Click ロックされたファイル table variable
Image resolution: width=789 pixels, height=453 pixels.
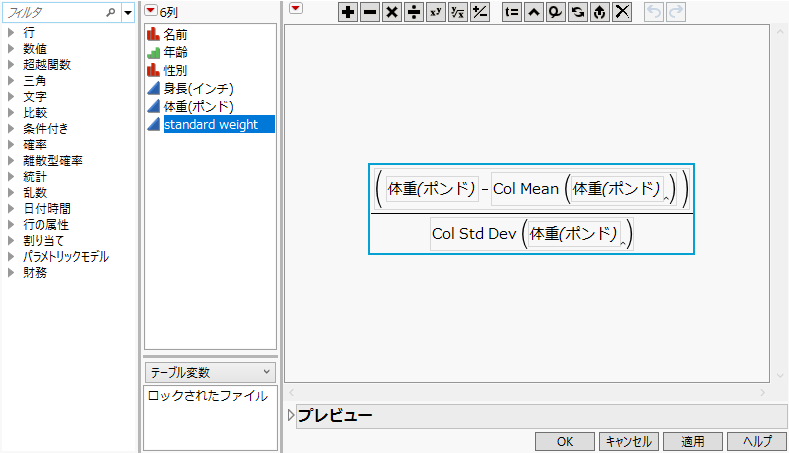pyautogui.click(x=208, y=396)
